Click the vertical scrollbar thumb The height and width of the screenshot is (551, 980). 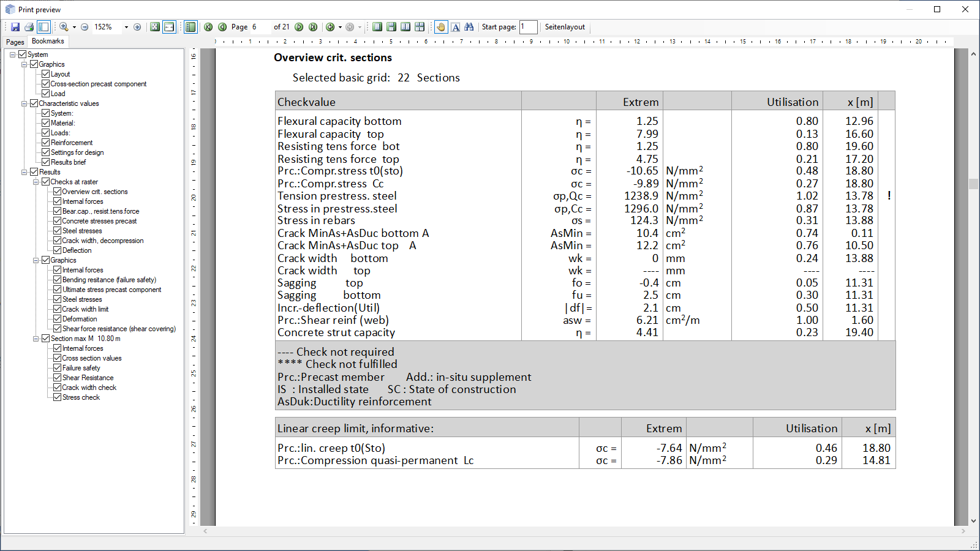click(x=973, y=184)
